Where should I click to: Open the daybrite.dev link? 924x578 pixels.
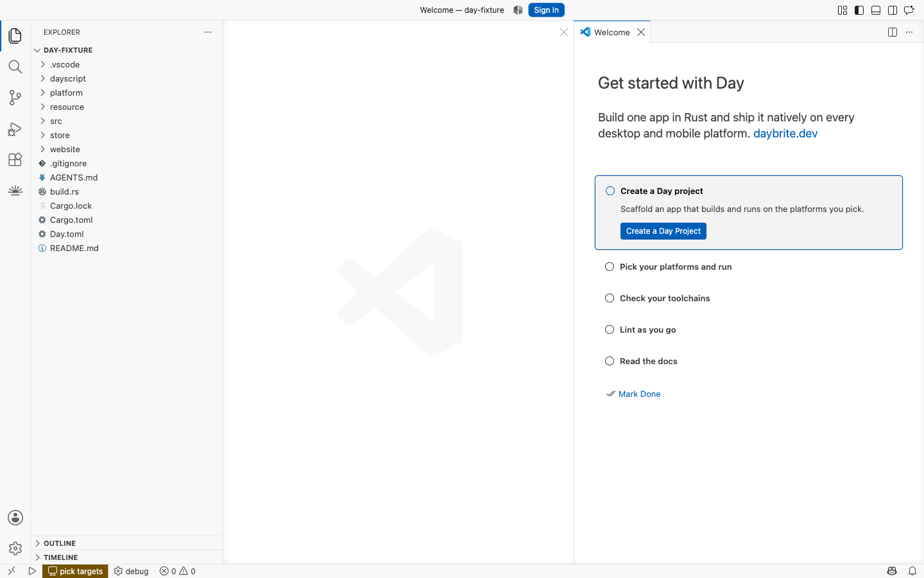[x=785, y=134]
